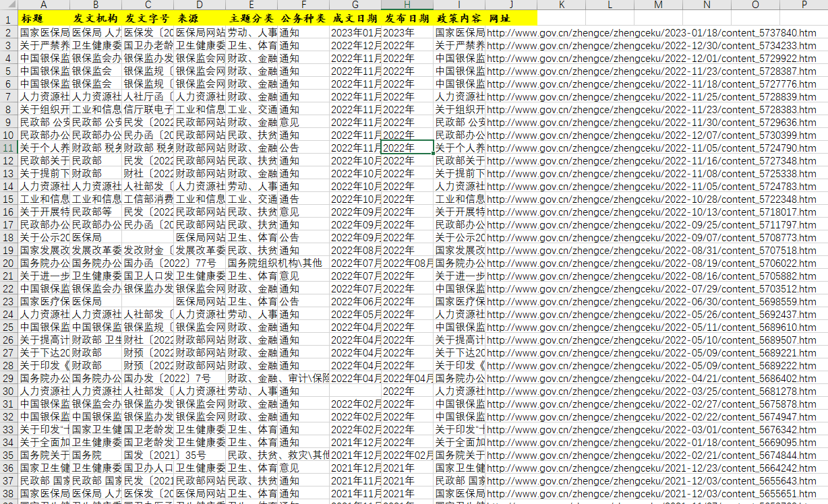Image resolution: width=828 pixels, height=504 pixels.
Task: Select cell 国办发〔2022〕7号
Action: pos(148,378)
